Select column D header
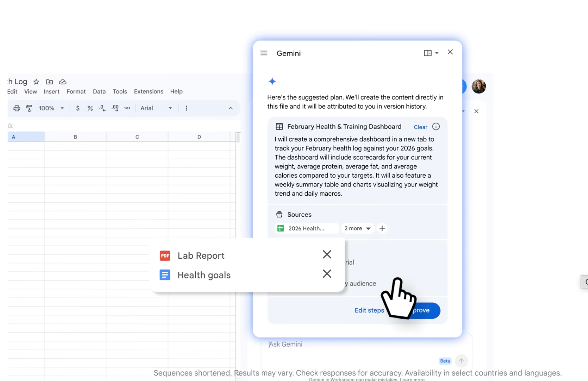The width and height of the screenshot is (588, 381). point(199,137)
